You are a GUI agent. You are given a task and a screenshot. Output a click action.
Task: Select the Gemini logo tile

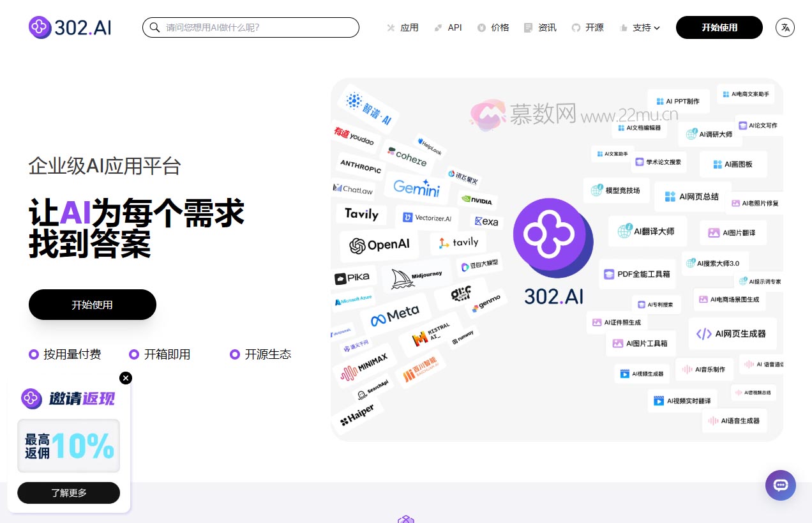(x=416, y=188)
